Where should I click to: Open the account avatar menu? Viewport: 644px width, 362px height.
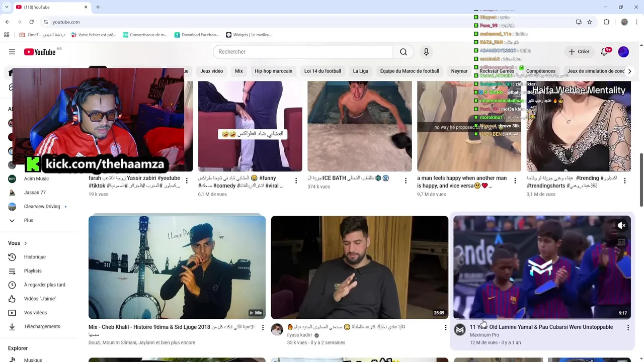pyautogui.click(x=623, y=52)
